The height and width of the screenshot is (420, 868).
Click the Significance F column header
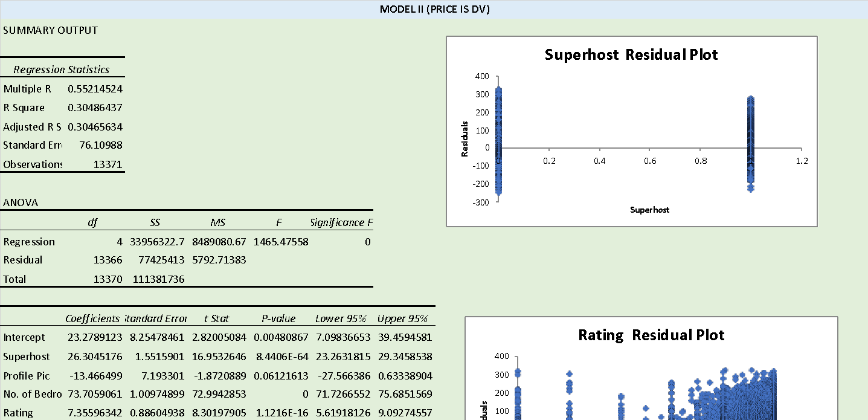[341, 222]
